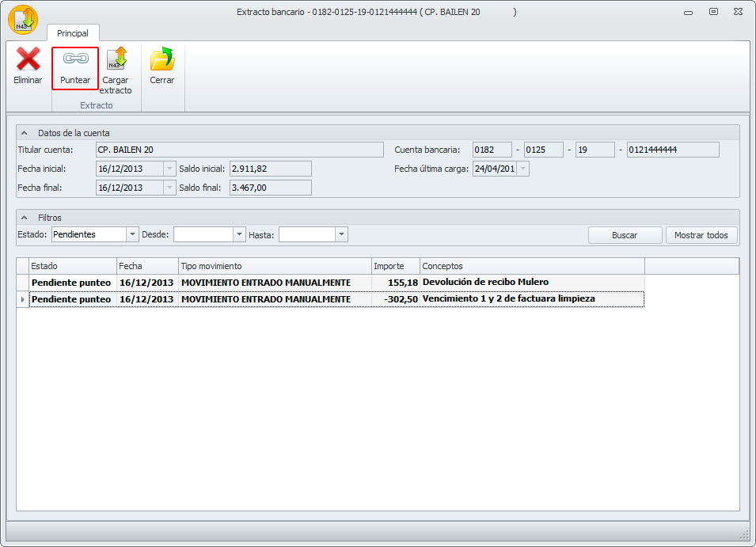Image resolution: width=756 pixels, height=547 pixels.
Task: Sort by the Conceptos column header
Action: click(532, 266)
